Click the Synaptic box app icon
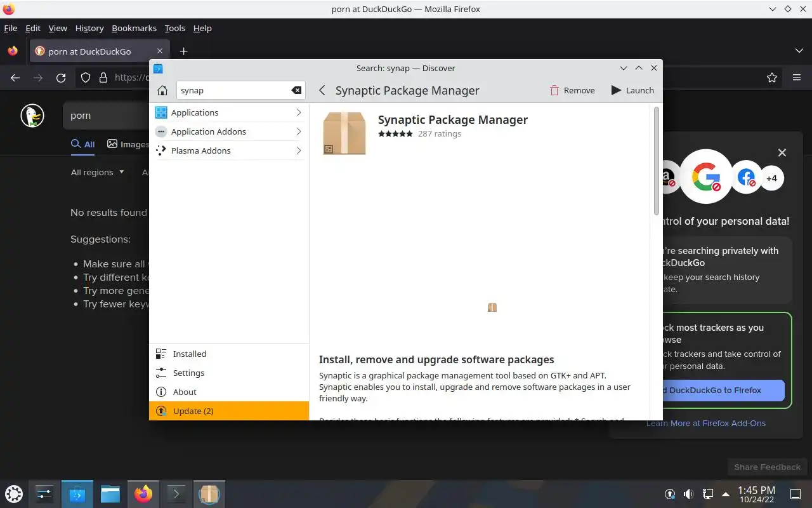The height and width of the screenshot is (508, 812). point(344,133)
